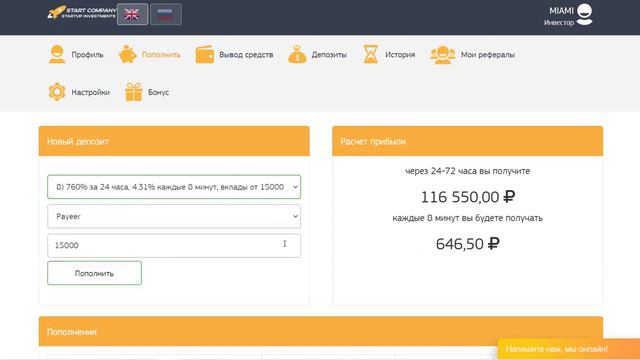Open Вывод средств menu item

click(246, 55)
